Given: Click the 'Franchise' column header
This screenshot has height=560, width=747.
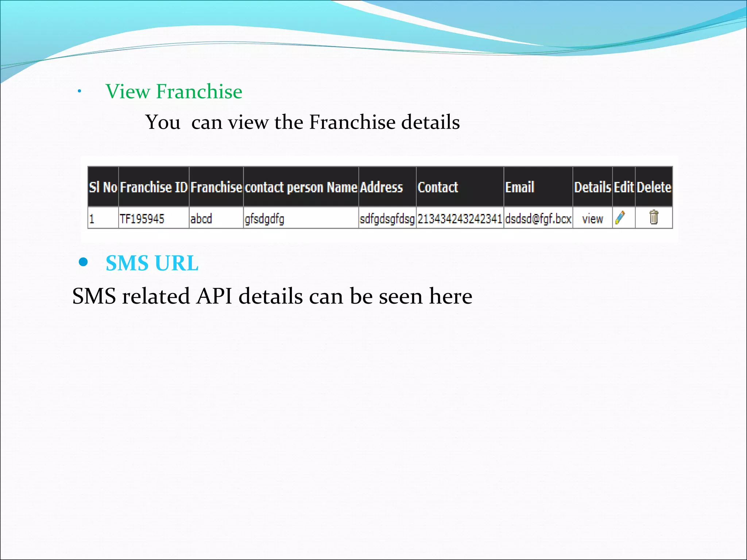Looking at the screenshot, I should pos(216,187).
